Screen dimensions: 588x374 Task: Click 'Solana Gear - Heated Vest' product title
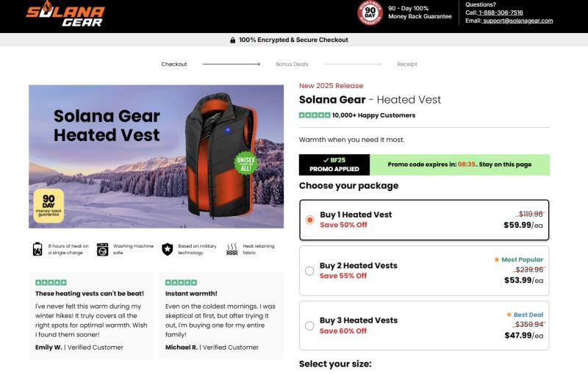pos(370,100)
